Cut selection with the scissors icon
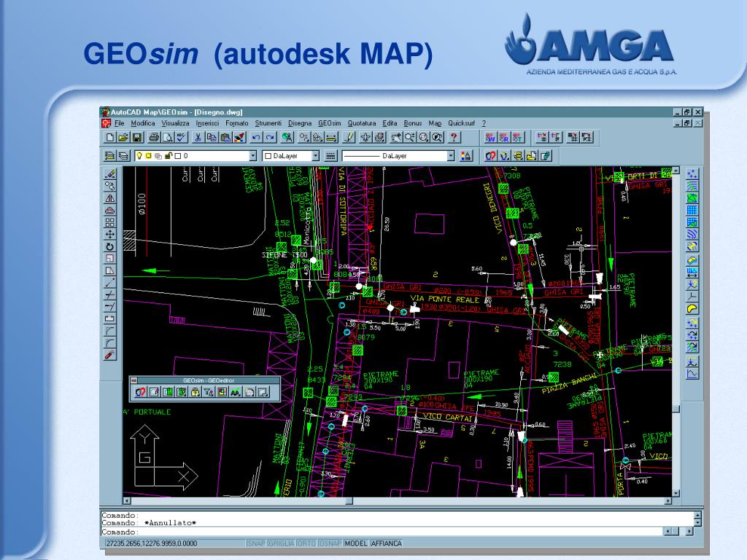Image resolution: width=747 pixels, height=560 pixels. click(x=198, y=138)
